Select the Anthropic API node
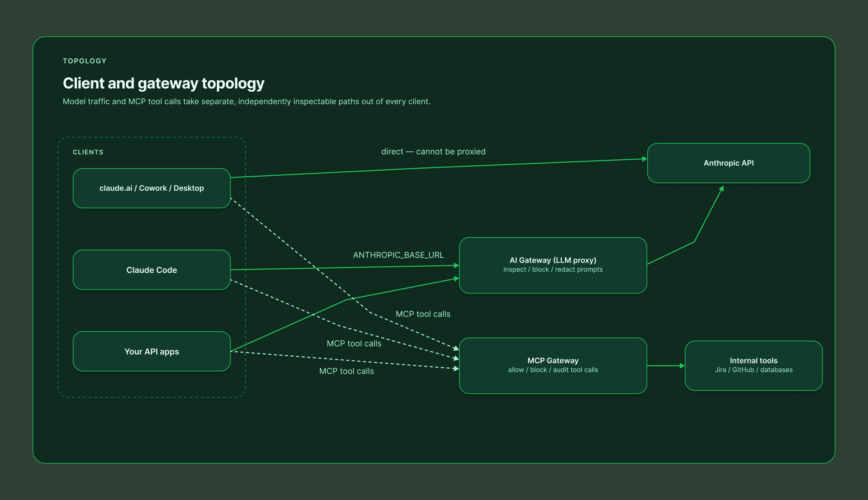Viewport: 868px width, 500px height. 728,163
